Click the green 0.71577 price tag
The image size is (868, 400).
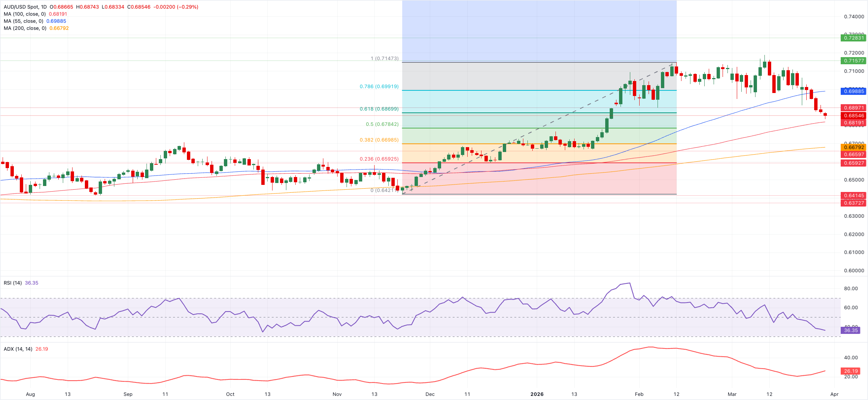[853, 61]
